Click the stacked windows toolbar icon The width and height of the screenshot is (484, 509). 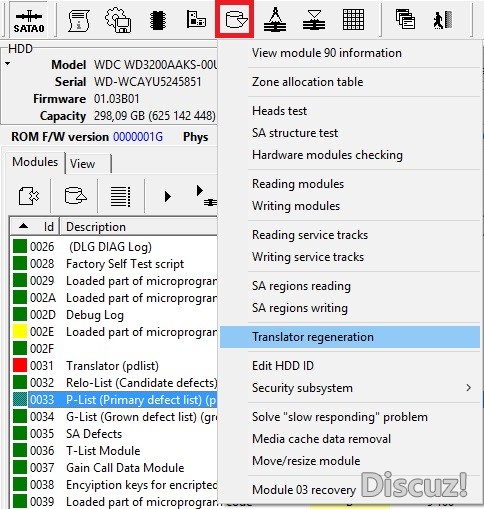(x=405, y=19)
